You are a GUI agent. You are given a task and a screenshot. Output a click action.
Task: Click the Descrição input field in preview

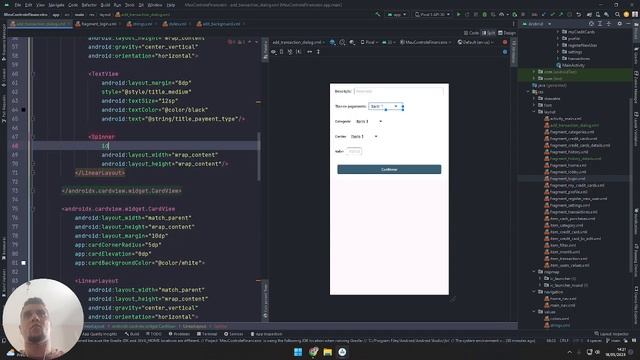399,91
